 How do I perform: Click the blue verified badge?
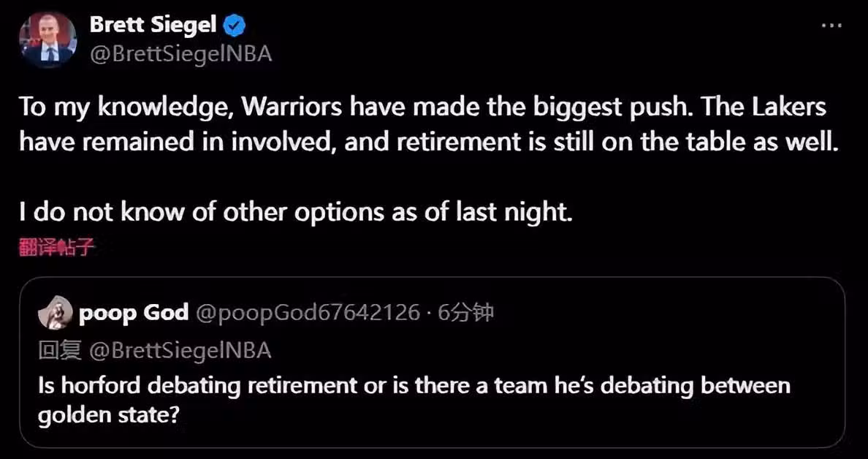coord(234,25)
